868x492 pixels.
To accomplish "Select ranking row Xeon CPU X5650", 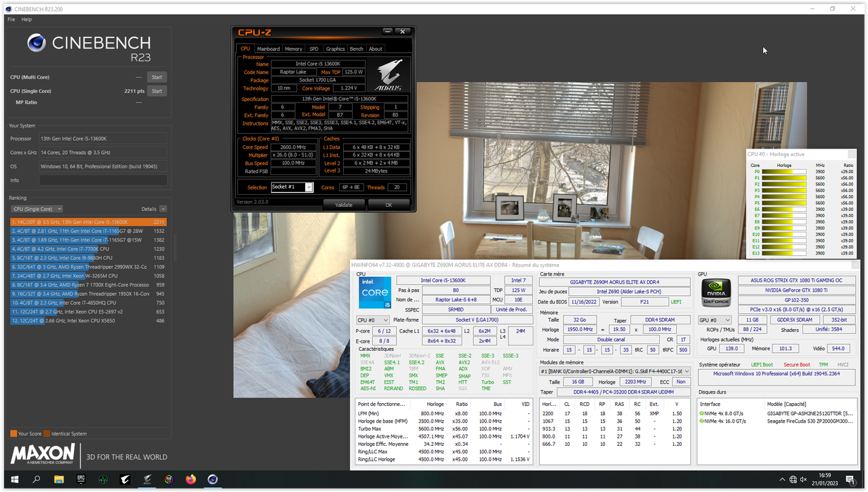I will [88, 320].
